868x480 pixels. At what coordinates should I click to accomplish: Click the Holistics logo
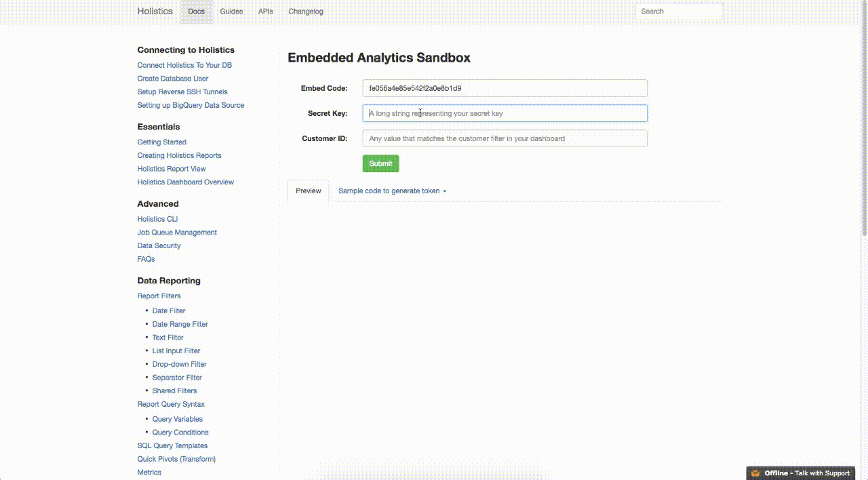pos(155,11)
